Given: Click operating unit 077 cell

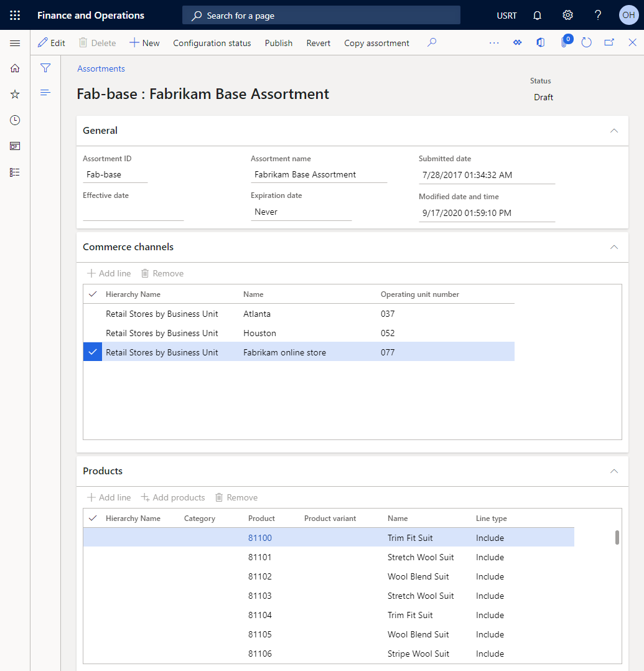Looking at the screenshot, I should point(388,352).
